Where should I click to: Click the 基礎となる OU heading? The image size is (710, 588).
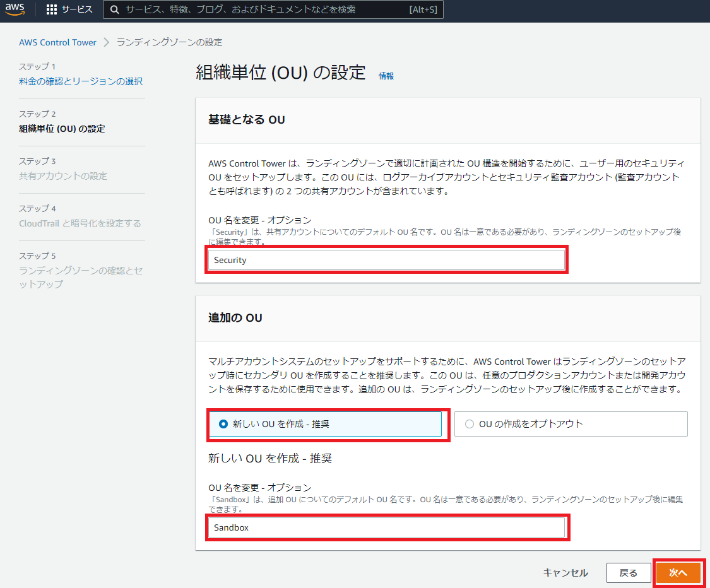(246, 120)
